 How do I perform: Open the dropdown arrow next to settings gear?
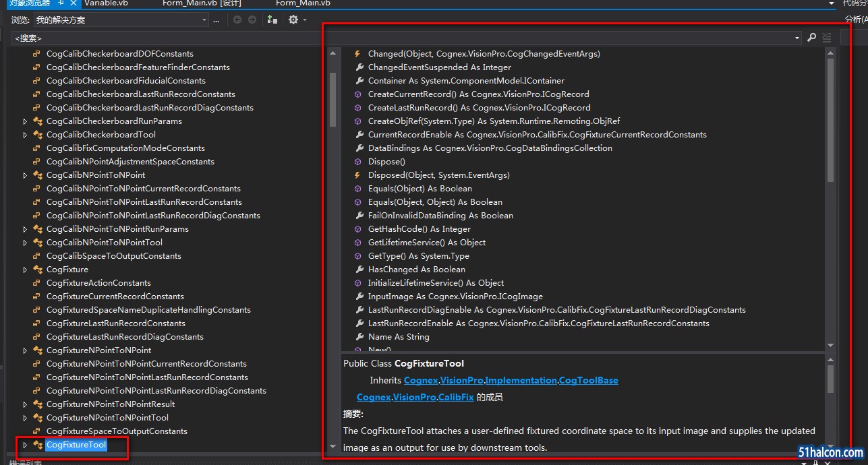tap(305, 20)
